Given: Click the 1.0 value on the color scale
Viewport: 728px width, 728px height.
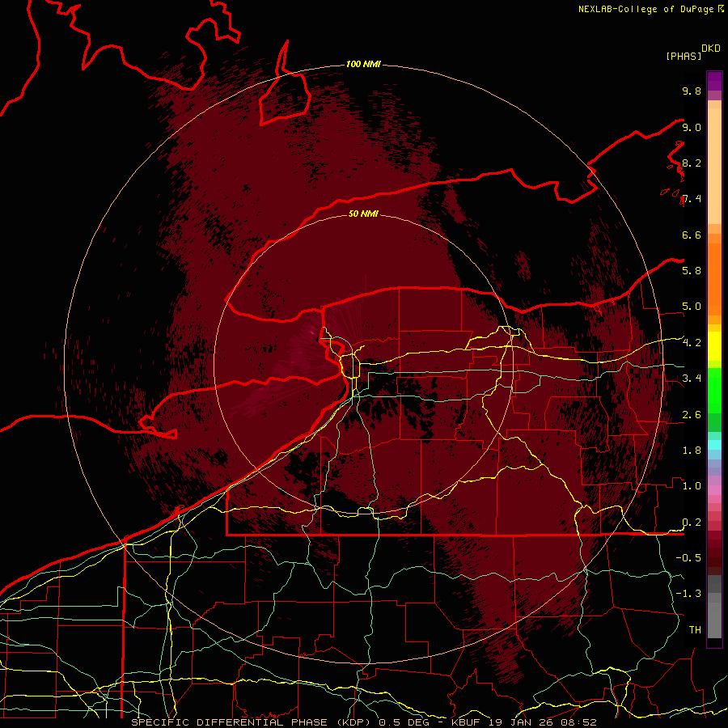Looking at the screenshot, I should [x=692, y=486].
